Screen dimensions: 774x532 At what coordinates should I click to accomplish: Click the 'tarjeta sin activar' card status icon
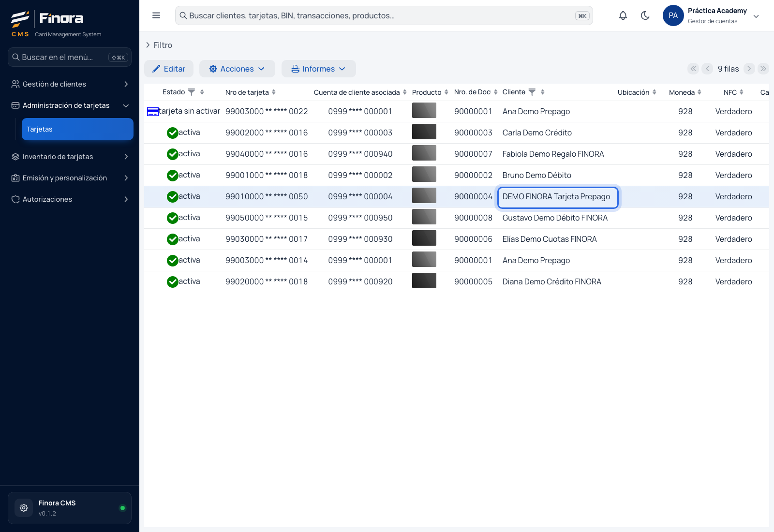(153, 112)
